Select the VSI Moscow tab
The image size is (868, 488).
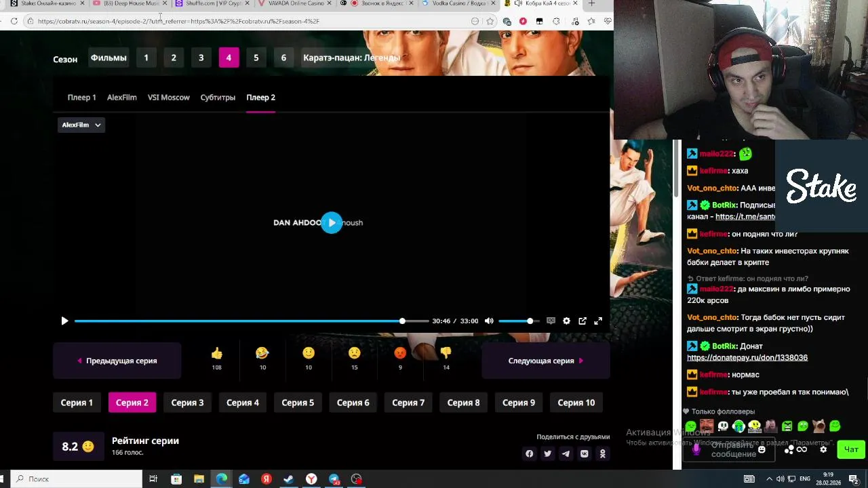click(168, 97)
